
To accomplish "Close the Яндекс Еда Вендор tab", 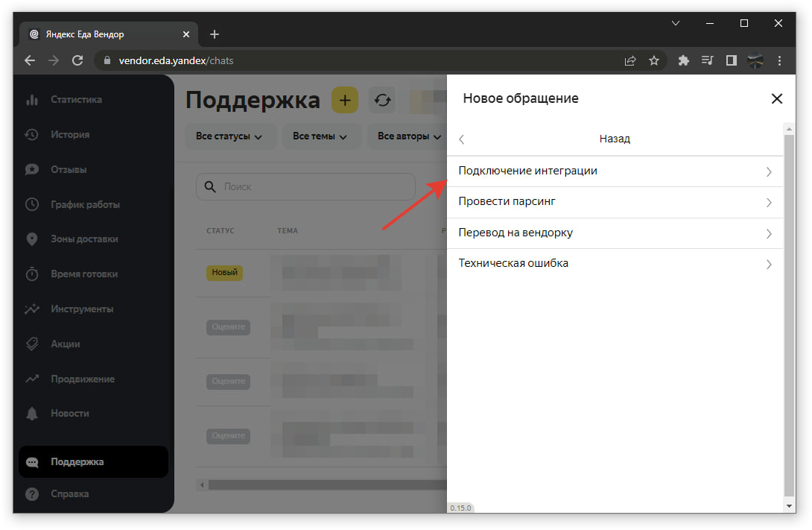I will (x=186, y=34).
